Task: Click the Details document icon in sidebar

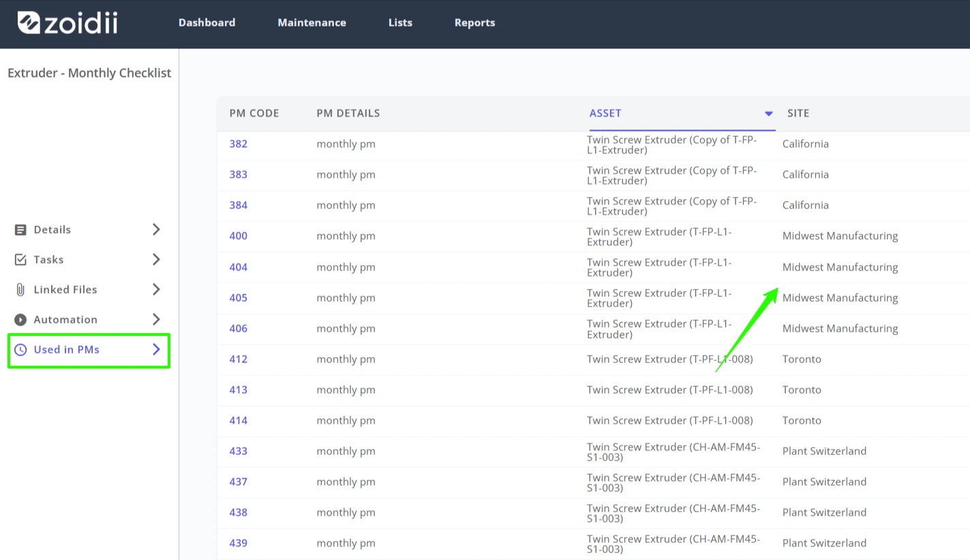Action: (20, 230)
